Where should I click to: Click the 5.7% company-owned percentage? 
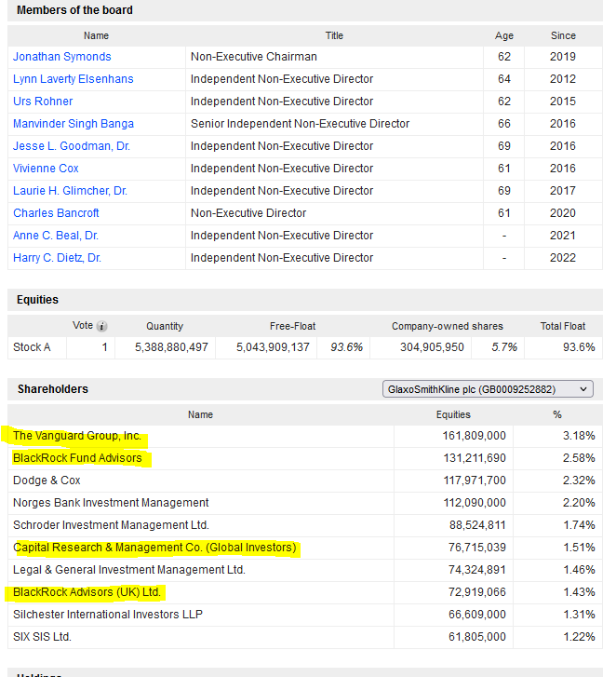click(504, 347)
